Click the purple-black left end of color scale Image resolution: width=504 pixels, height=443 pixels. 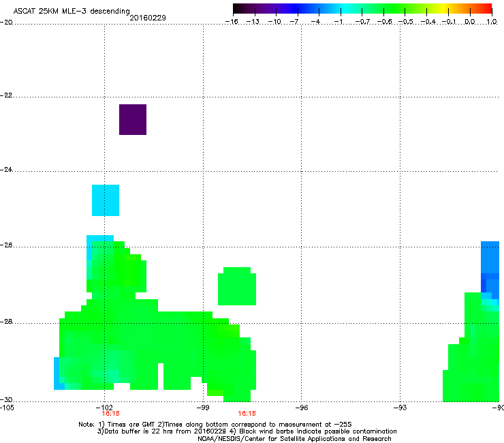(240, 9)
